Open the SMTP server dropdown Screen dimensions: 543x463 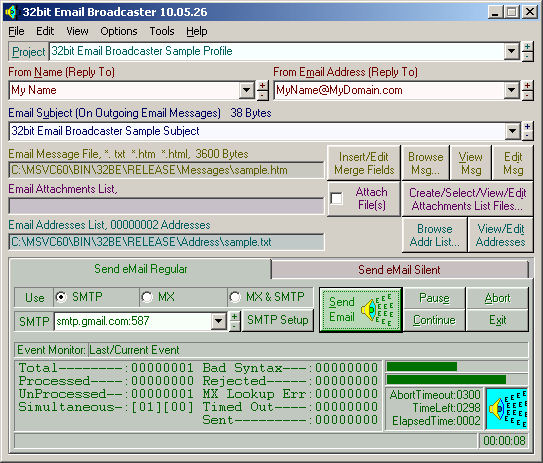pyautogui.click(x=219, y=321)
